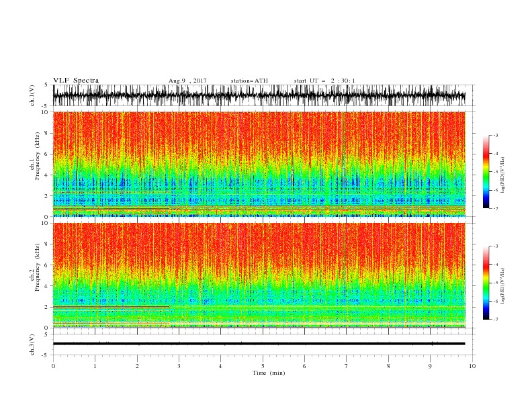Select the "ch.1(V)" axis label
Viewport: 532px width, 411px height.
coord(32,96)
